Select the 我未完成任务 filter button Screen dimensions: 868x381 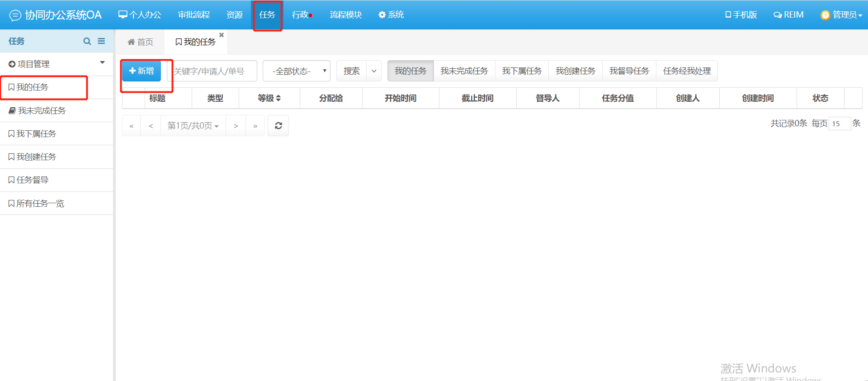(464, 71)
